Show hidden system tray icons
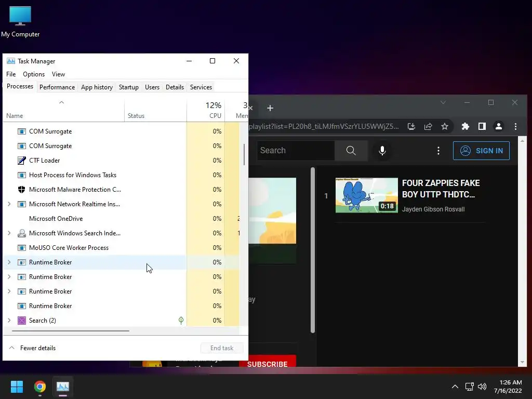This screenshot has height=399, width=532. (455, 387)
